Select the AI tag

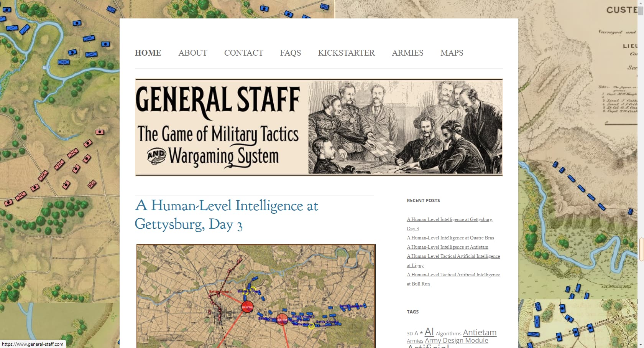(x=429, y=332)
